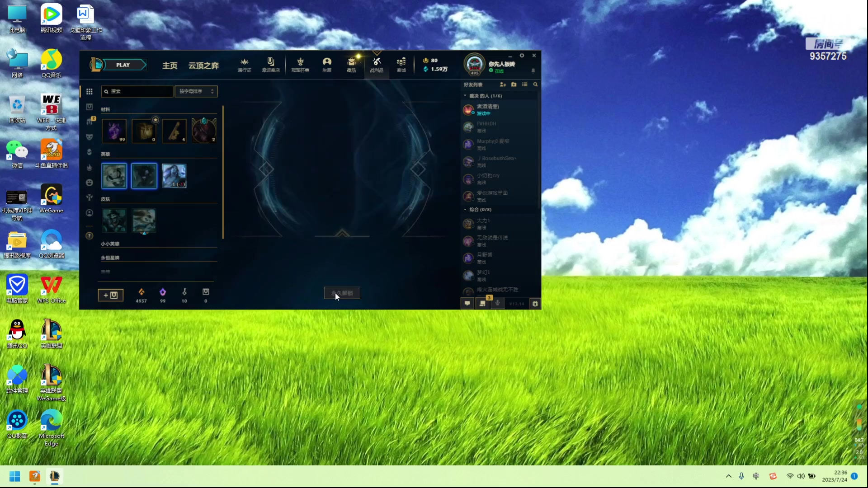Open the chat bubble icon at bottom
This screenshot has width=868, height=488.
467,304
